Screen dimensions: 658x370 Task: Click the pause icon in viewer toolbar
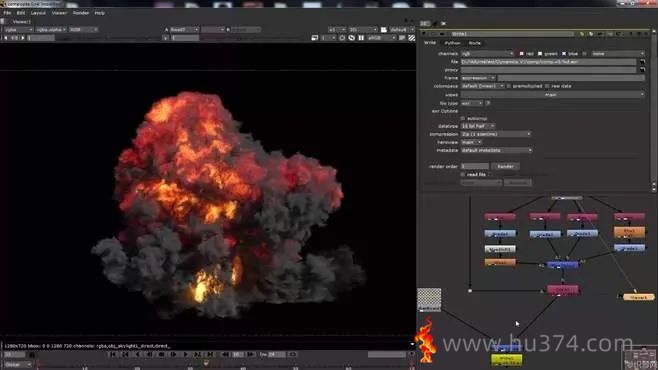point(361,38)
